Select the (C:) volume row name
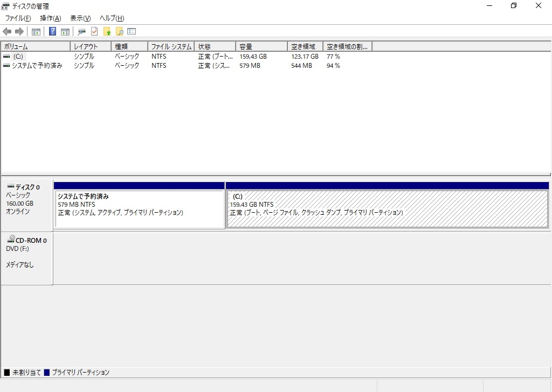The image size is (552, 392). coord(18,56)
